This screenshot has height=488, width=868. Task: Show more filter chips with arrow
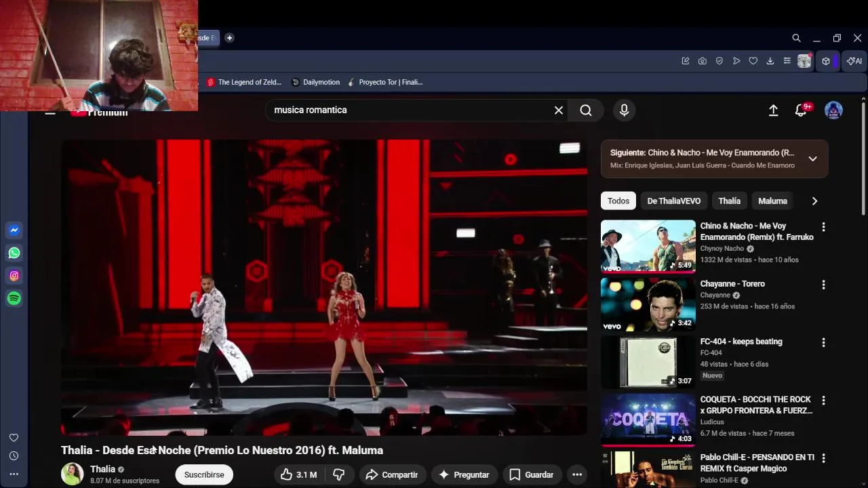pos(814,201)
